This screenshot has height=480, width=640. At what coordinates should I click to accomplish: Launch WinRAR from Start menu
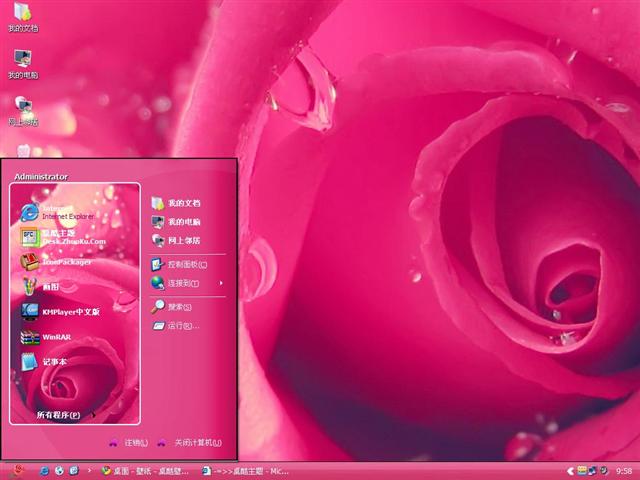coord(46,337)
